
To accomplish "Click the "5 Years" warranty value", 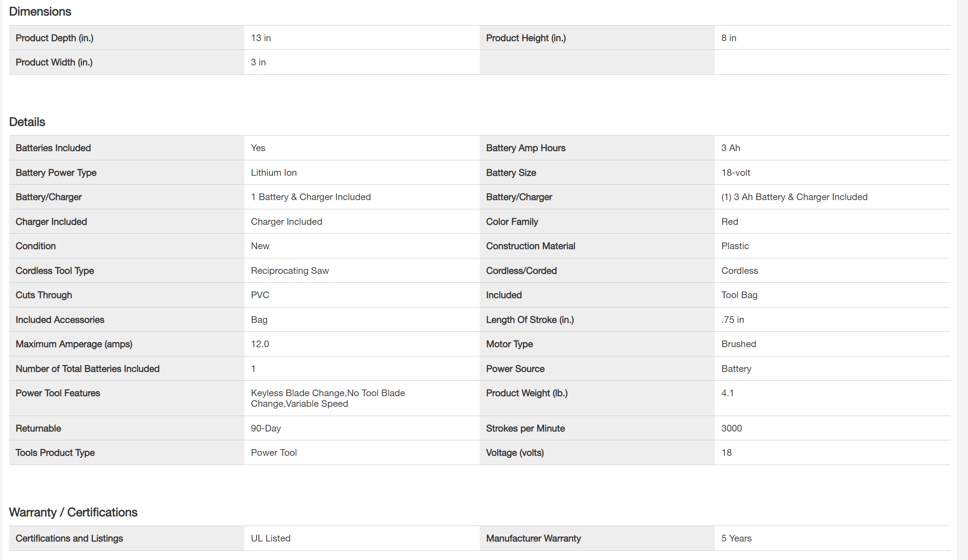I will (736, 538).
